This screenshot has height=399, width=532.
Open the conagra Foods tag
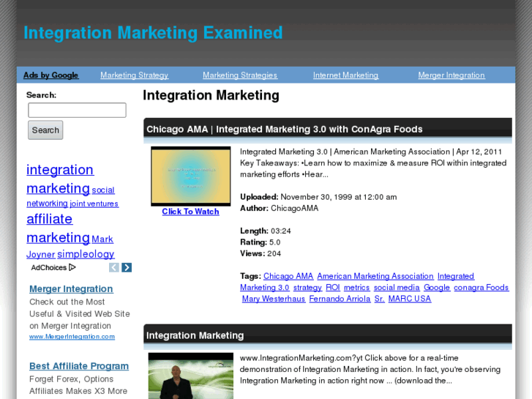click(x=482, y=288)
